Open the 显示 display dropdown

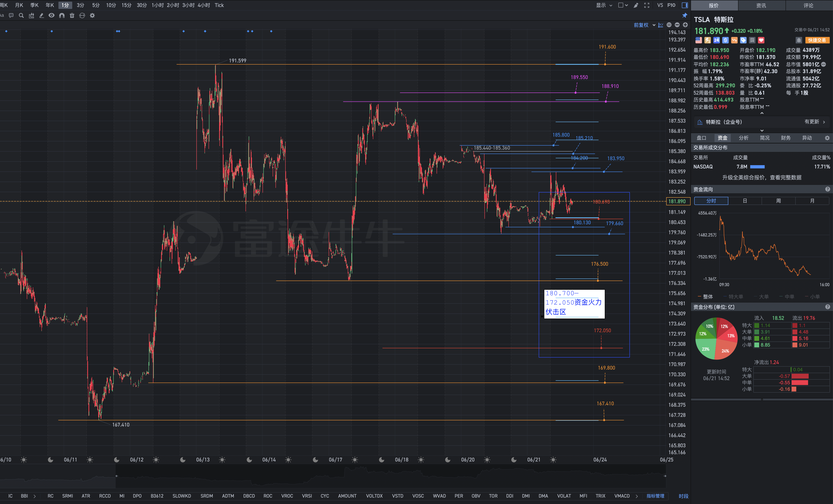604,5
